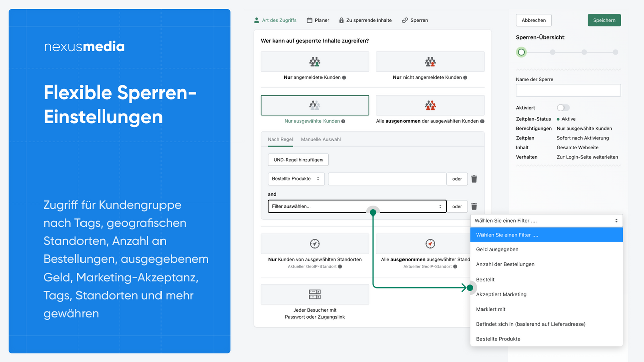Click the calendar icon of Planer
Image resolution: width=644 pixels, height=362 pixels.
click(309, 20)
